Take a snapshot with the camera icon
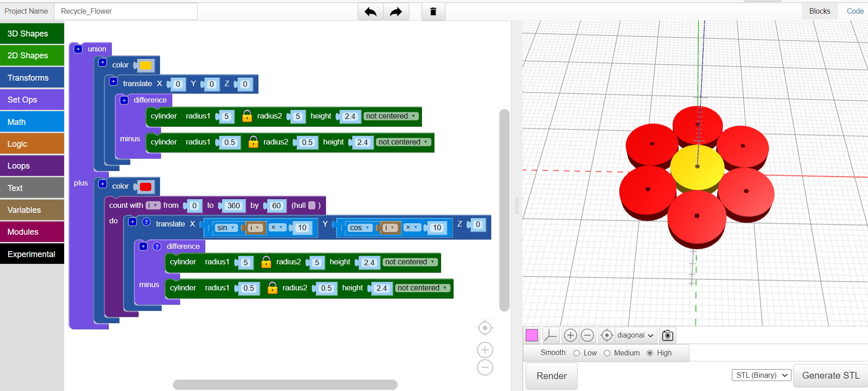Image resolution: width=868 pixels, height=391 pixels. [668, 335]
